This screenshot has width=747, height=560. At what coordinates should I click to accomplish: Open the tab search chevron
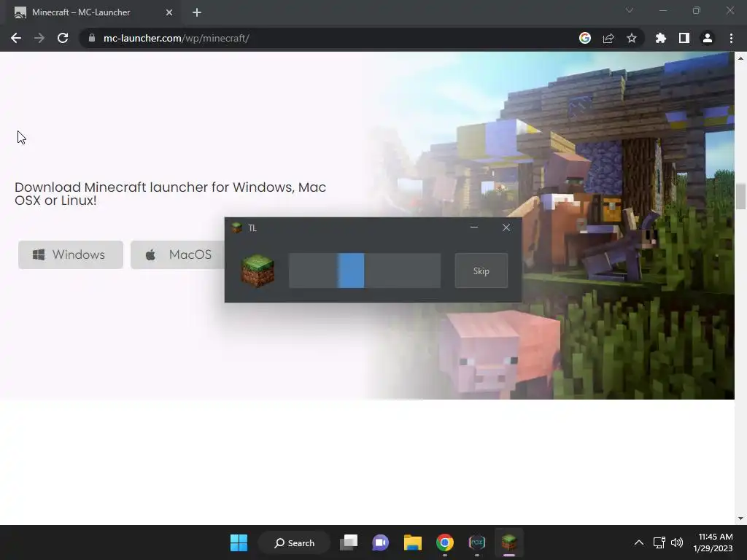[x=630, y=10]
